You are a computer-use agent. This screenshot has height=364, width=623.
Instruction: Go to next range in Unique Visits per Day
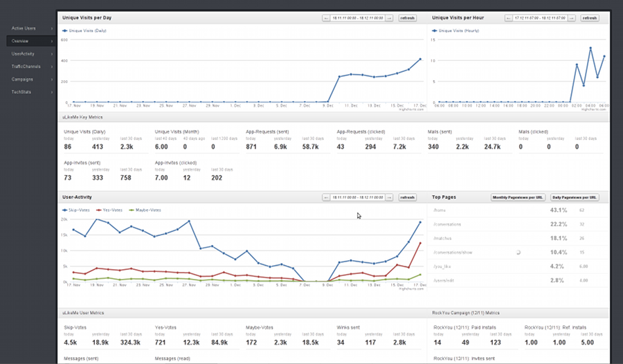(389, 18)
